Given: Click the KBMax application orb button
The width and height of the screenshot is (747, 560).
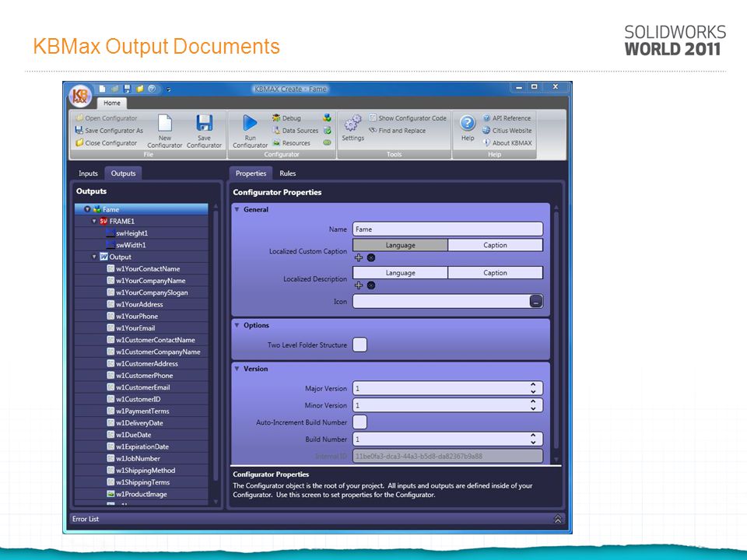Looking at the screenshot, I should click(80, 96).
